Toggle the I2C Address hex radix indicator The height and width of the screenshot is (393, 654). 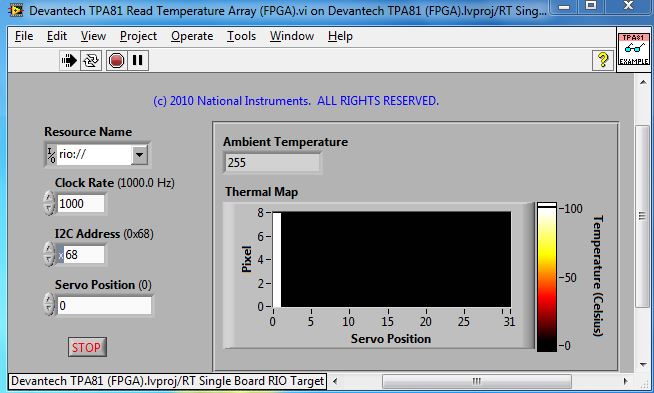60,255
